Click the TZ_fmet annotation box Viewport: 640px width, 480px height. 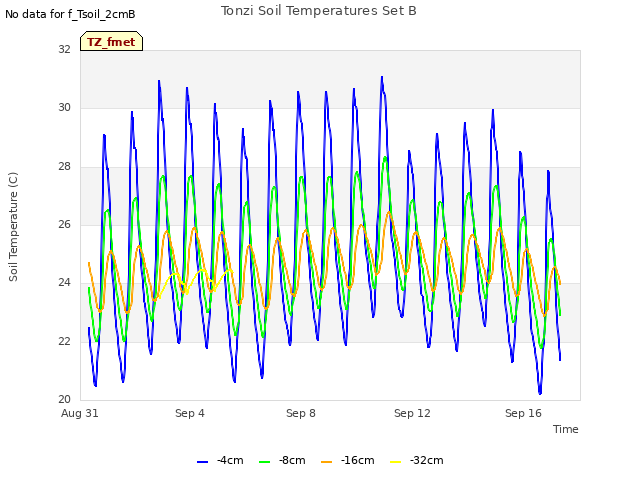click(111, 41)
